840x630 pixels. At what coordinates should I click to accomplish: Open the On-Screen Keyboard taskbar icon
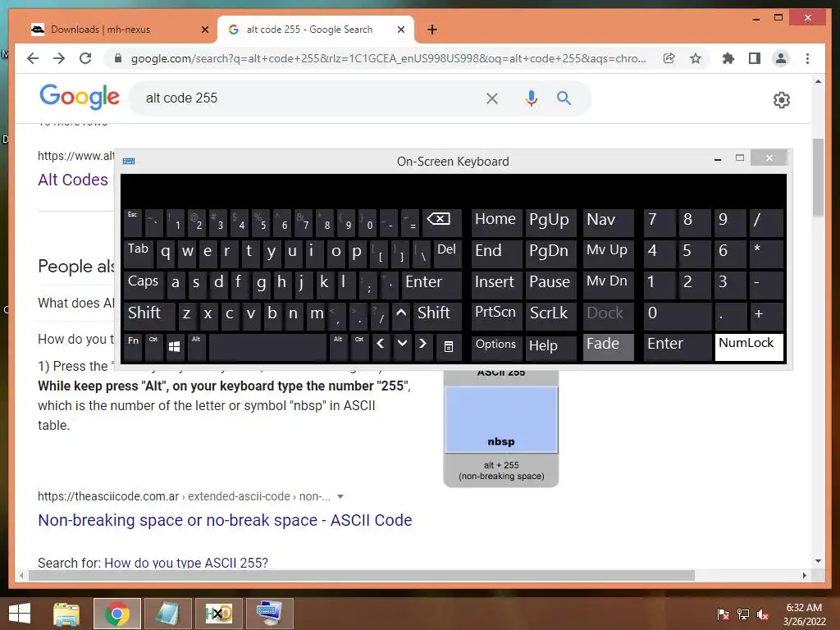tap(269, 614)
